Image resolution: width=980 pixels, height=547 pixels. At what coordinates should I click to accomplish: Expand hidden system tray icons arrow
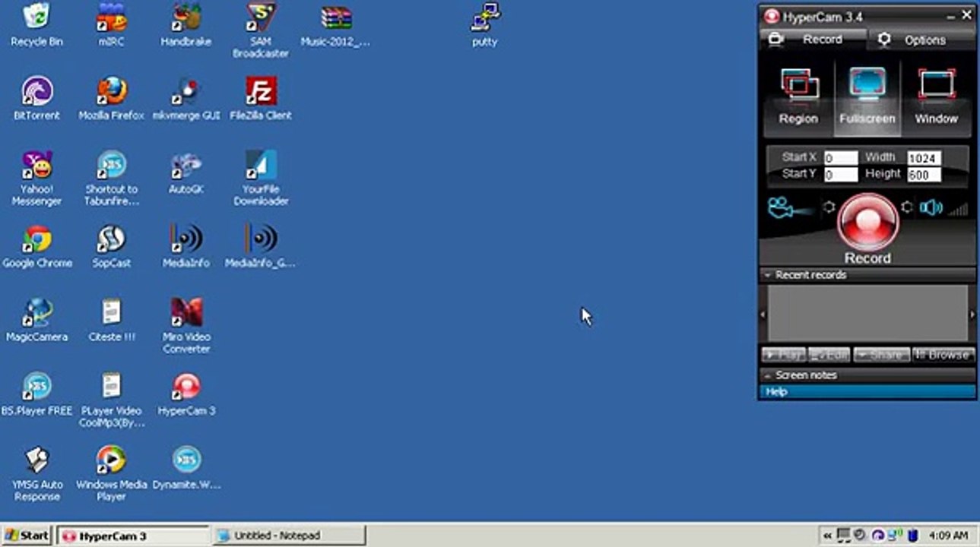(x=827, y=536)
